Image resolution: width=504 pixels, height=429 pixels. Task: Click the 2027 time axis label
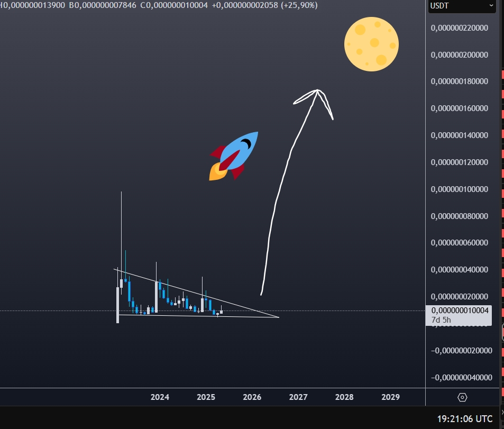click(298, 397)
